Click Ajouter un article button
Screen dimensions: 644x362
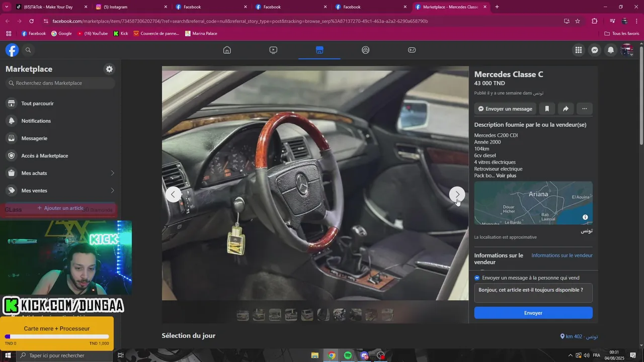coord(60,208)
